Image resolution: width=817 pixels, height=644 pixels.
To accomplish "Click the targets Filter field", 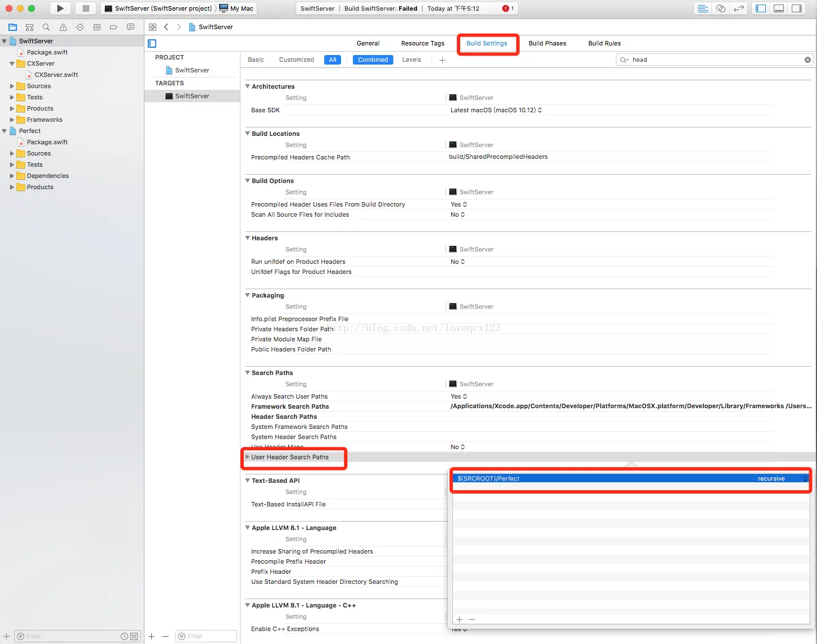I will coord(206,636).
